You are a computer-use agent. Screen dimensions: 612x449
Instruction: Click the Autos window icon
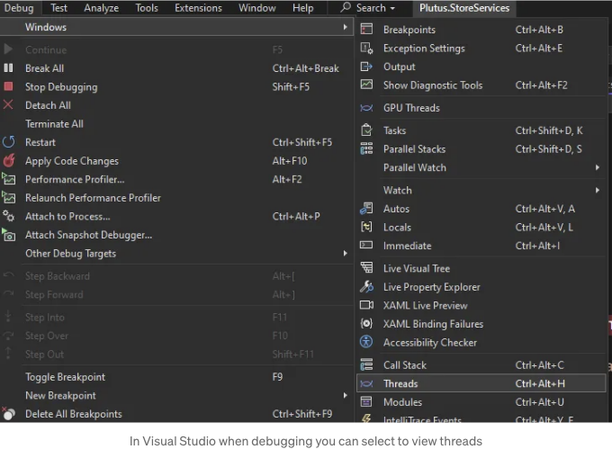coord(366,208)
